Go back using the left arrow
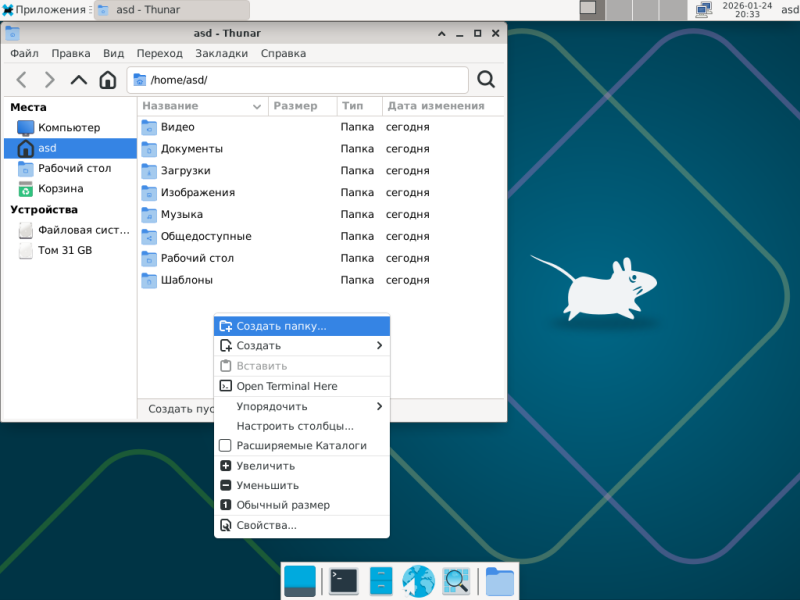This screenshot has width=800, height=600. click(x=21, y=80)
